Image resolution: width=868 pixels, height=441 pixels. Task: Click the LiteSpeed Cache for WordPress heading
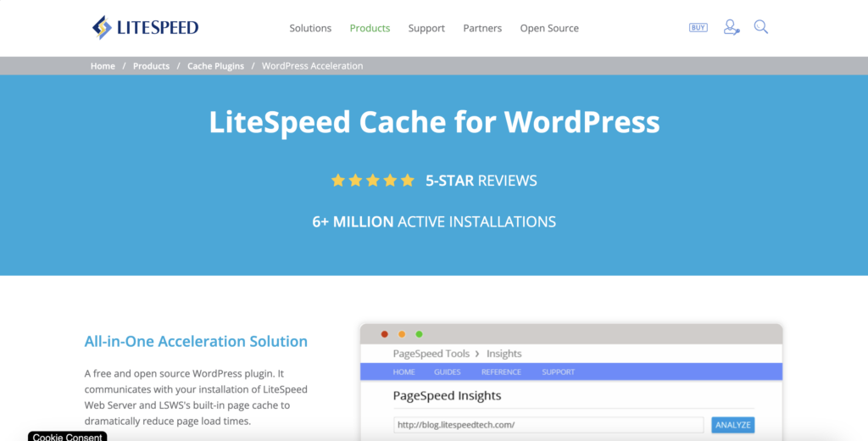(434, 122)
